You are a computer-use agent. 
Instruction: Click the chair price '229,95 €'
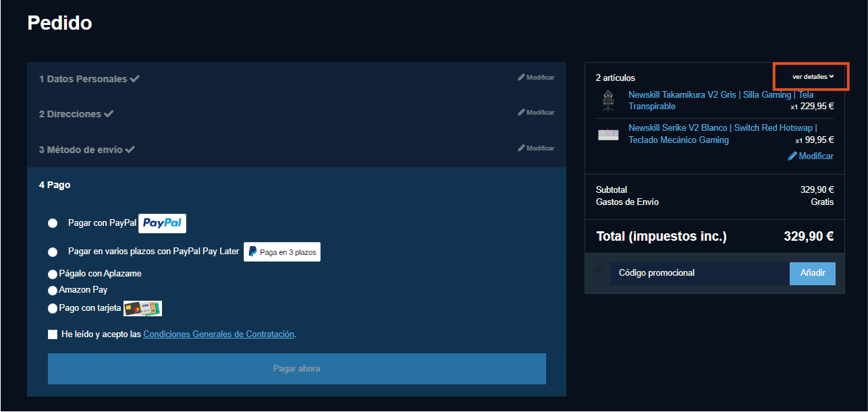coord(817,106)
